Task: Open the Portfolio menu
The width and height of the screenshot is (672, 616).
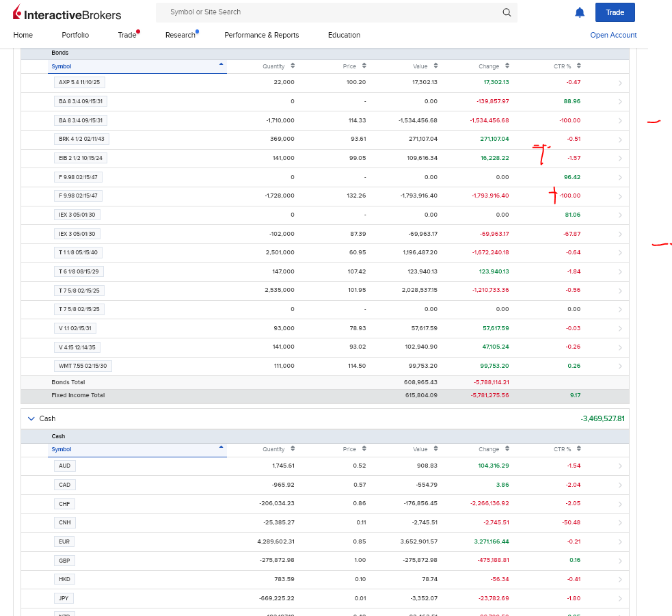Action: pos(75,35)
